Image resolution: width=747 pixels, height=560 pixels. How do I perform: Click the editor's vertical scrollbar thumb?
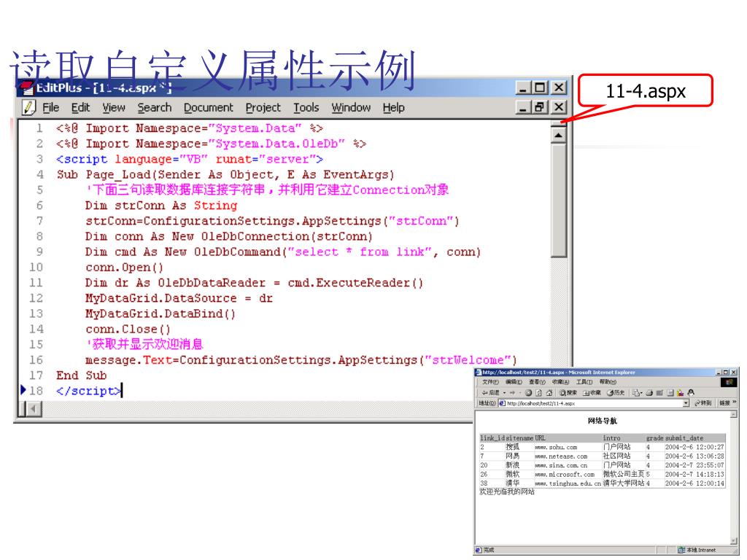coord(558,201)
